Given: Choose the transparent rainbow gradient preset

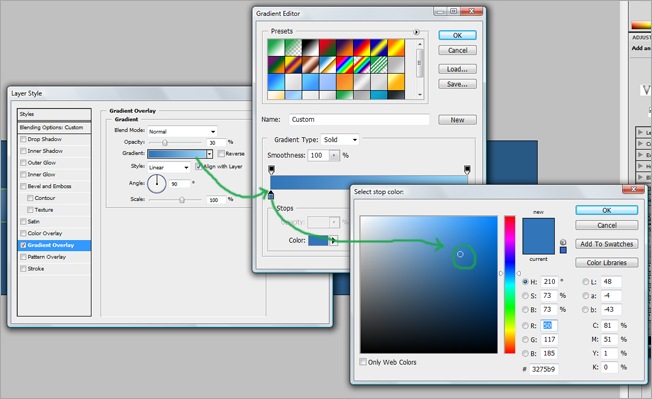Looking at the screenshot, I should tap(362, 65).
